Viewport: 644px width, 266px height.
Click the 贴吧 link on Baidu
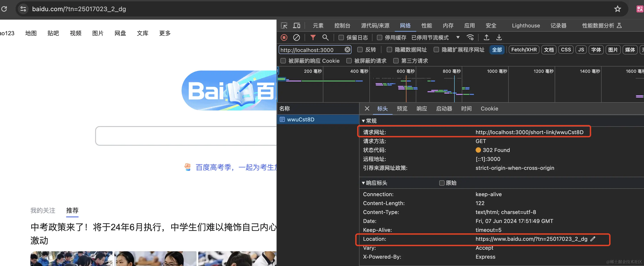coord(53,33)
